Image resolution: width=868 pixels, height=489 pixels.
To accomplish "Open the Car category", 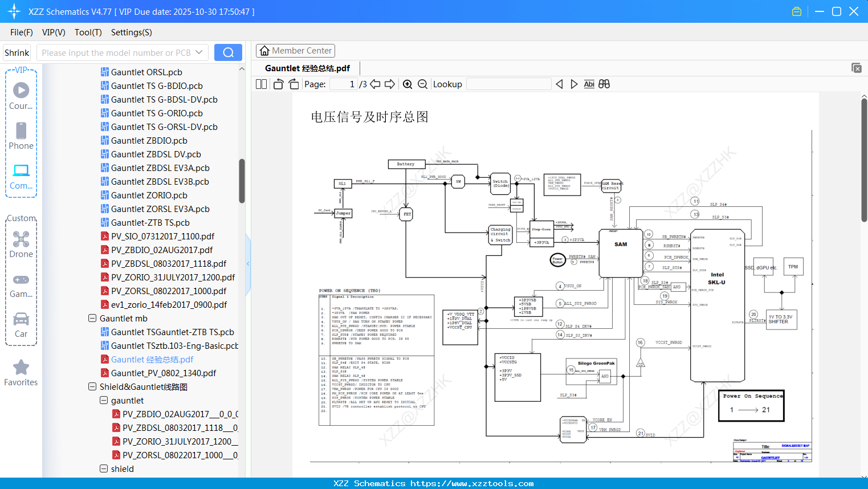I will coord(21,324).
